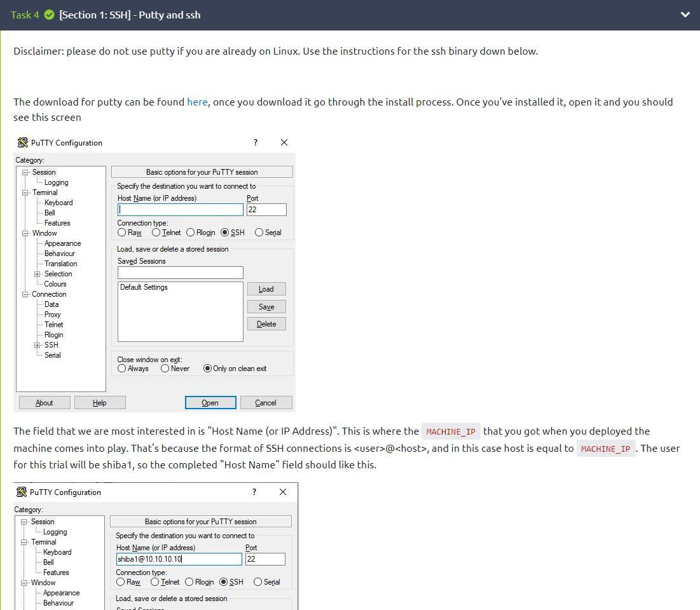
Task: Collapse the Session node in second PuTTY screenshot
Action: coord(24,522)
